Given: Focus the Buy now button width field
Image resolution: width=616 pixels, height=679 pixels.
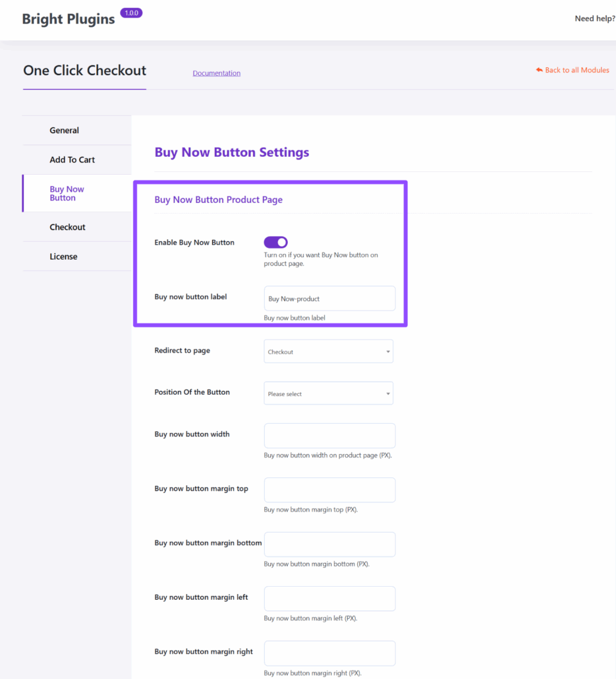Looking at the screenshot, I should (x=329, y=436).
